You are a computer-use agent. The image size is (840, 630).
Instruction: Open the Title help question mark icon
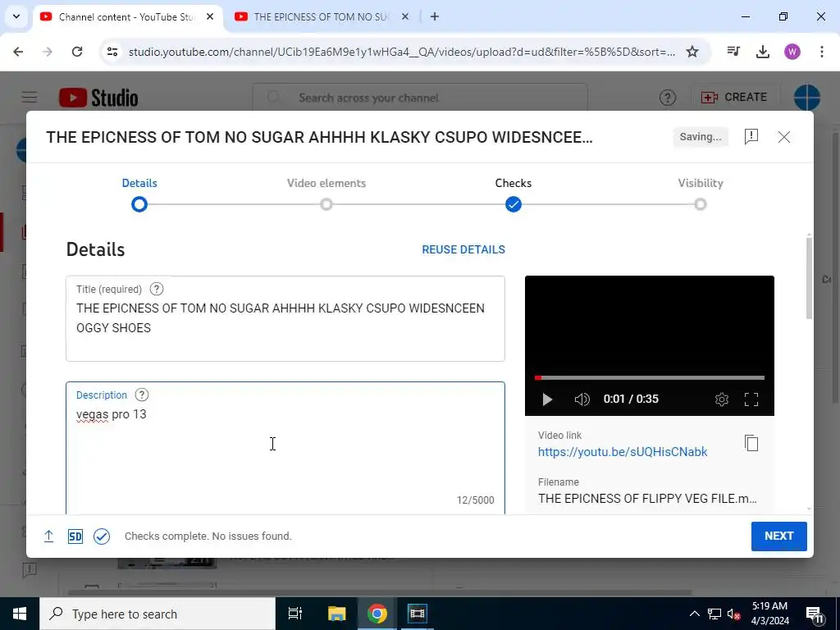[157, 290]
